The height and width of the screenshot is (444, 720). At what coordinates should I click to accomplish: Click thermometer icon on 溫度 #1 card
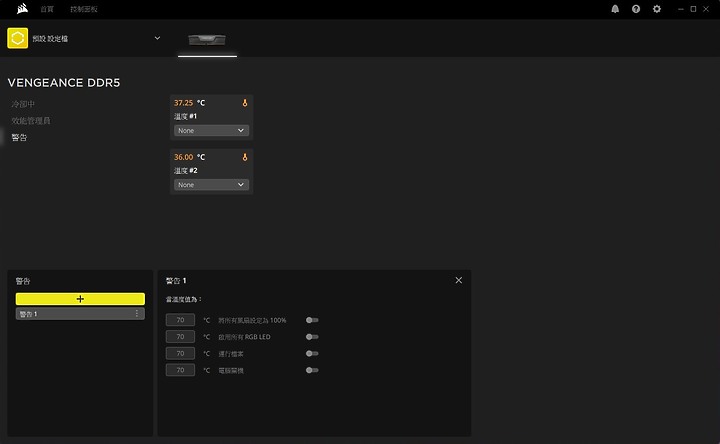pyautogui.click(x=245, y=103)
